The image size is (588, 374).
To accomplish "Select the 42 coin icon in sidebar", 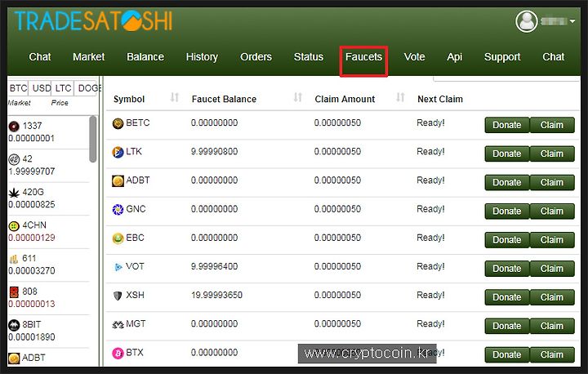I will coord(14,159).
